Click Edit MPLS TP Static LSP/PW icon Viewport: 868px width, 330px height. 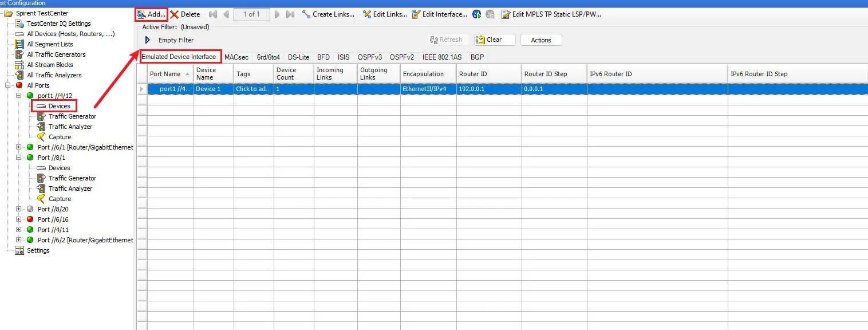[506, 14]
